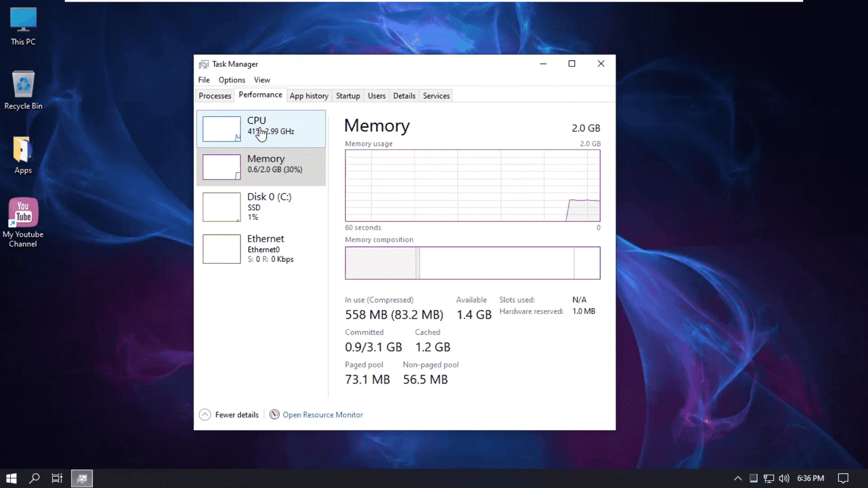The width and height of the screenshot is (868, 488).
Task: Open the View menu
Action: click(x=262, y=80)
